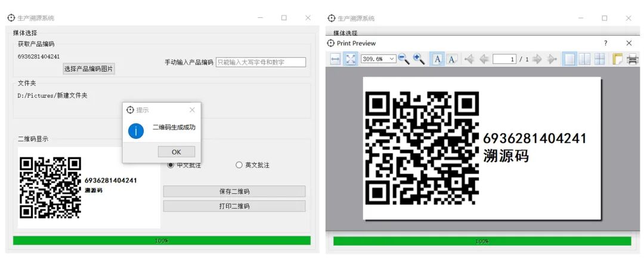Select the Fit Page icon
The height and width of the screenshot is (260, 644).
pos(351,59)
